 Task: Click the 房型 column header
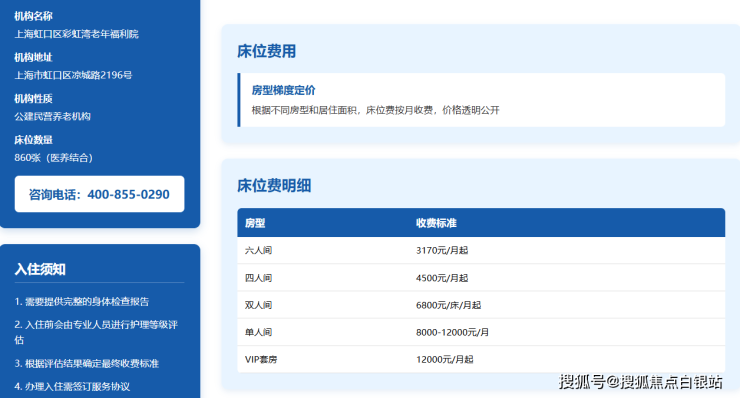coord(255,223)
